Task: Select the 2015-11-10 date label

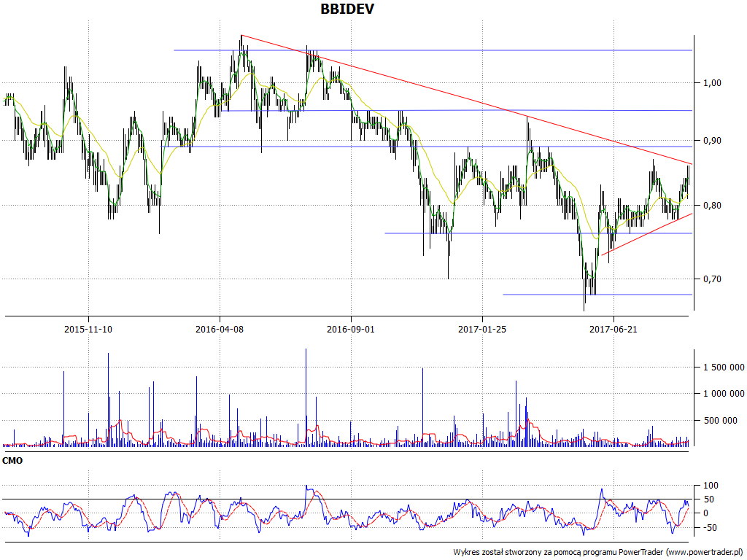Action: pos(88,329)
